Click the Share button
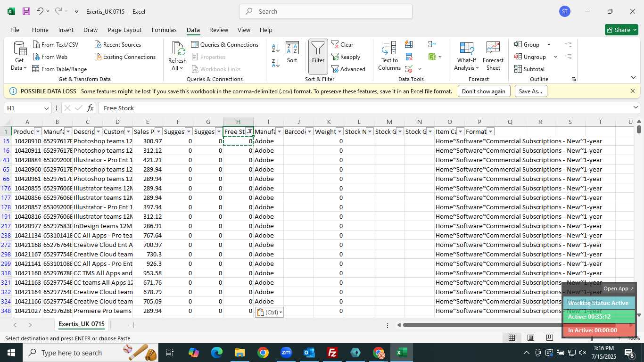The height and width of the screenshot is (362, 644). [621, 30]
